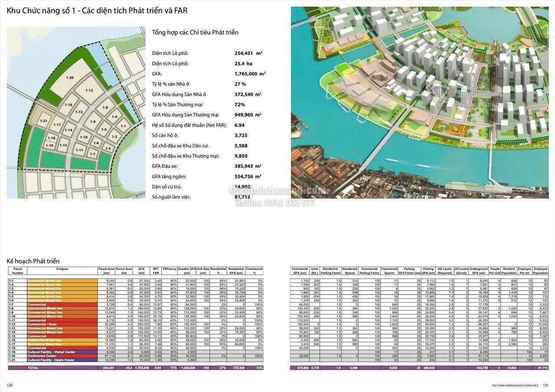Click the 'Conference Center' table row
The width and height of the screenshot is (555, 392).
tap(40, 356)
